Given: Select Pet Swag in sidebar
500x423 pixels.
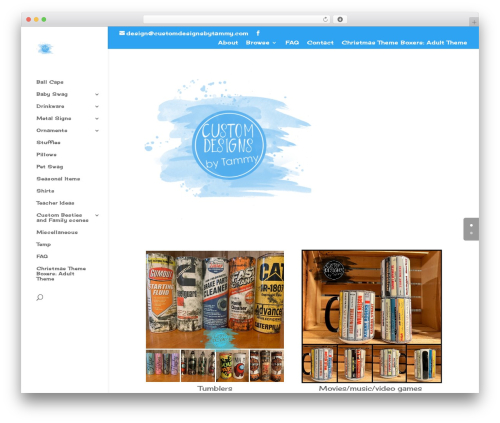Looking at the screenshot, I should tap(50, 166).
